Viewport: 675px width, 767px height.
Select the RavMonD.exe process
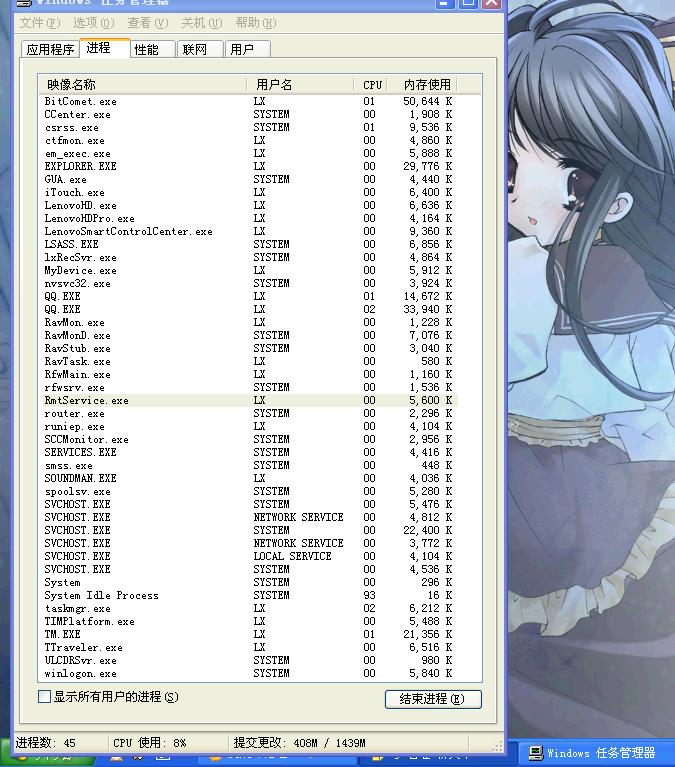(248, 335)
